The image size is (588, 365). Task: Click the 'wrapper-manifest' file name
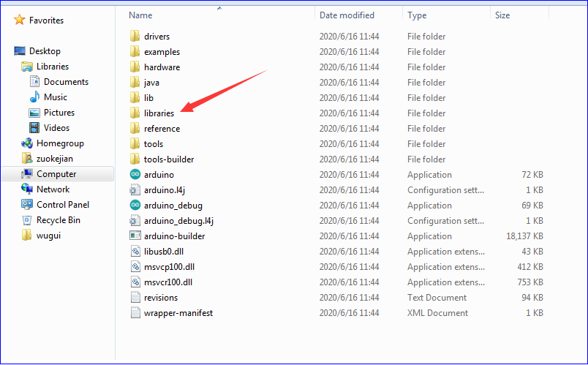178,313
